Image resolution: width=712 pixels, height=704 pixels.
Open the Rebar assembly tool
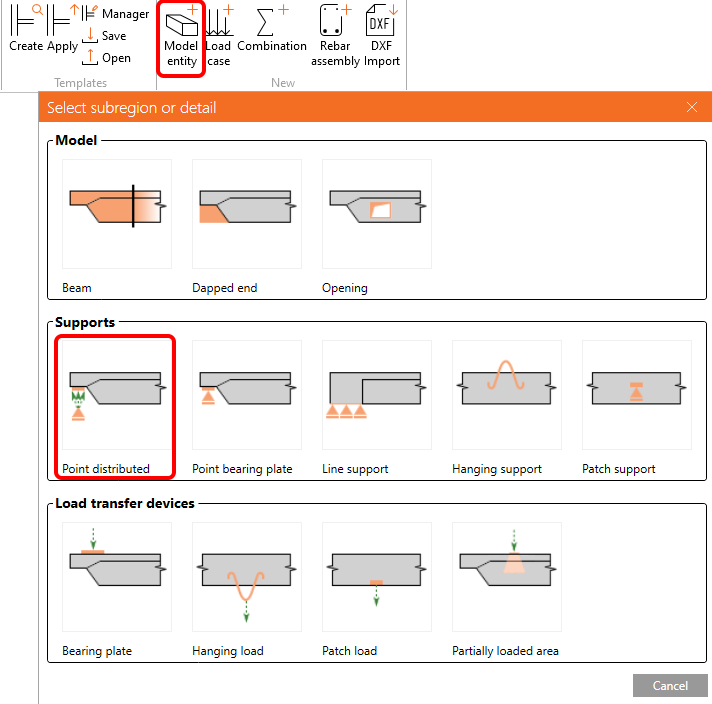pos(335,37)
